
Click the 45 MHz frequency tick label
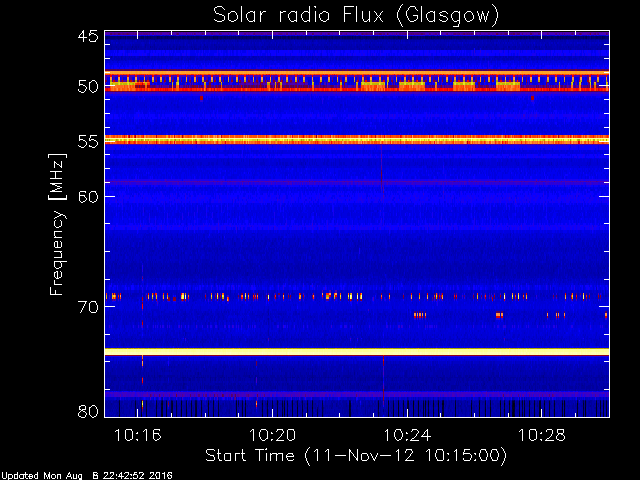coord(88,36)
